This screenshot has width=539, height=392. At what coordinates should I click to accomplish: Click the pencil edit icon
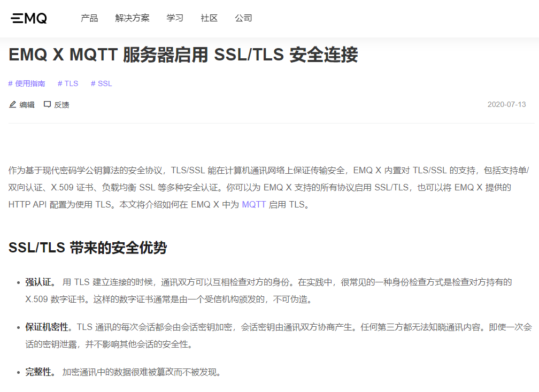[12, 104]
